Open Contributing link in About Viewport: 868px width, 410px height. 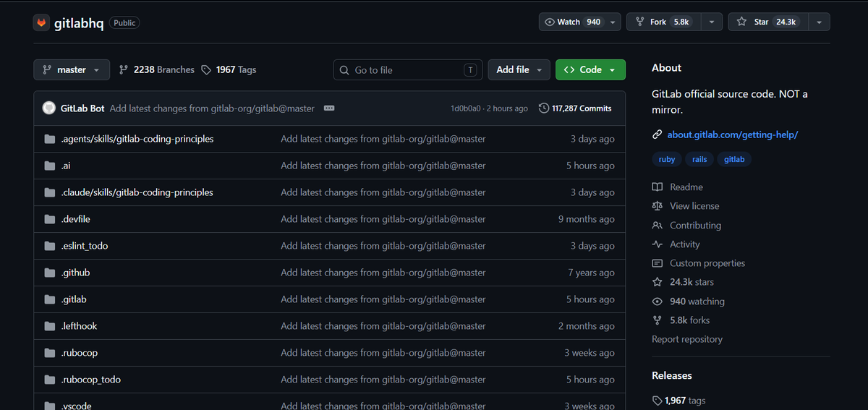695,225
